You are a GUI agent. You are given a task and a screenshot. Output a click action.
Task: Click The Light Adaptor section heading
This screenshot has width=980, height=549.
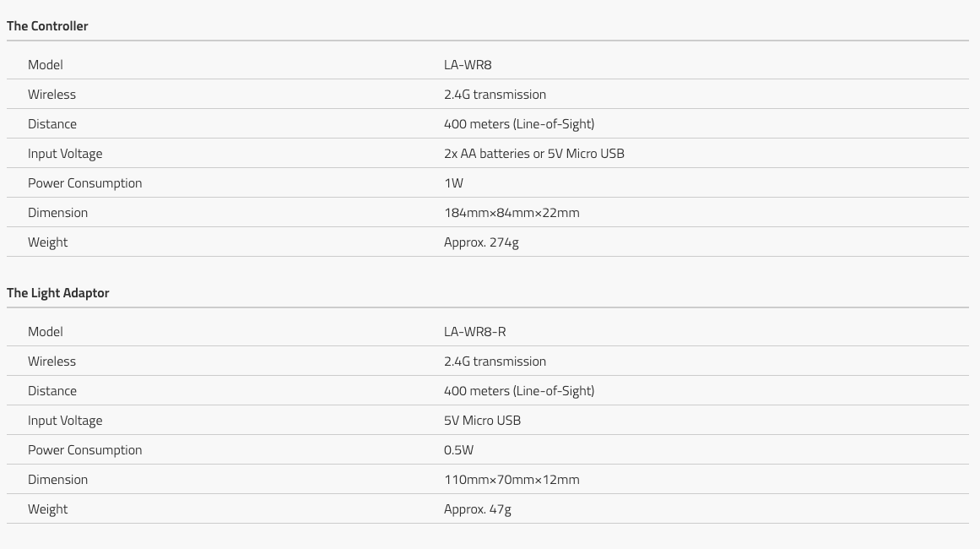58,292
